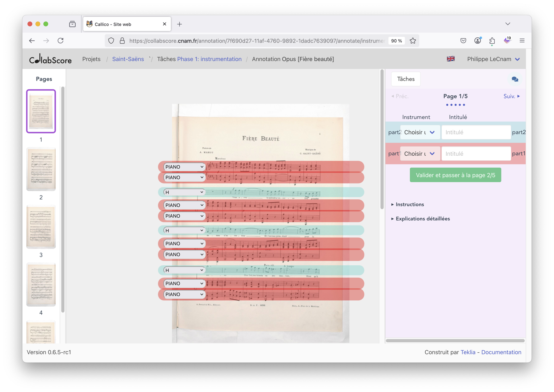Viewport: 554px width, 392px height.
Task: Click the Version 0.6.5-rc1 text
Action: click(x=49, y=352)
